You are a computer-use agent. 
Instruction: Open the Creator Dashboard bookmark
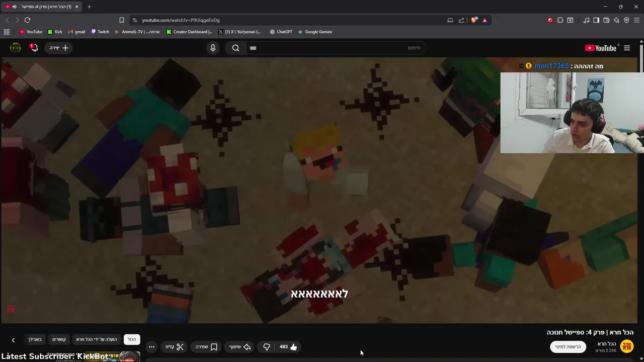190,32
